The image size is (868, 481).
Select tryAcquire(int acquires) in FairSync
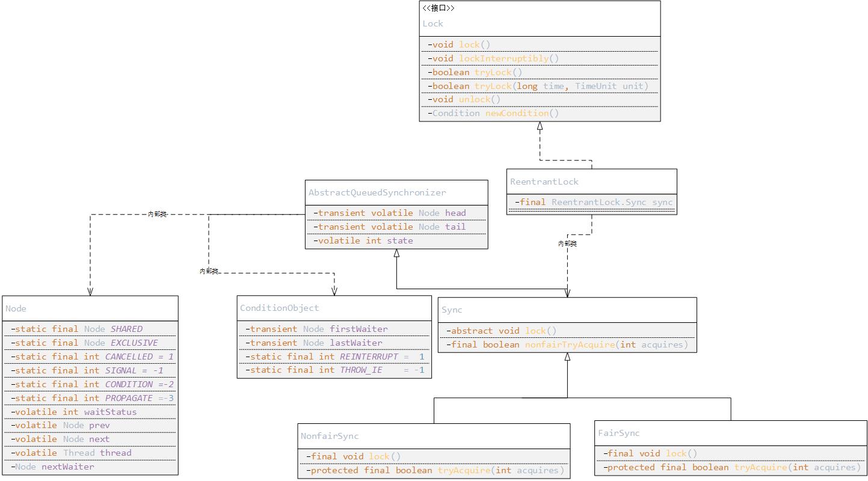[732, 467]
